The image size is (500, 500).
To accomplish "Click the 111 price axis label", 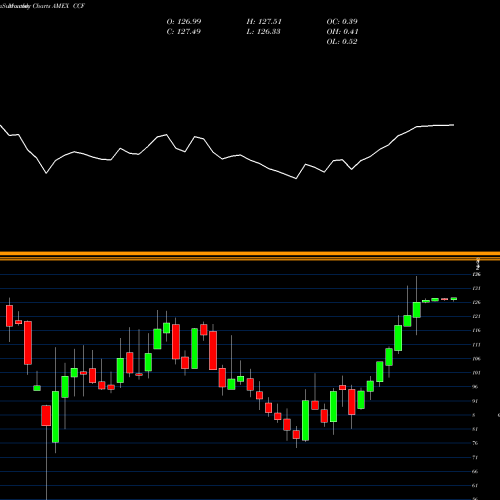I will [477, 345].
